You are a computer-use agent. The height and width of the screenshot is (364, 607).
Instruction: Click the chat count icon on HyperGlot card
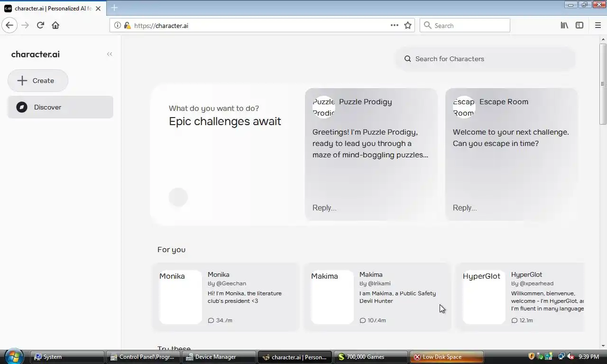click(515, 320)
